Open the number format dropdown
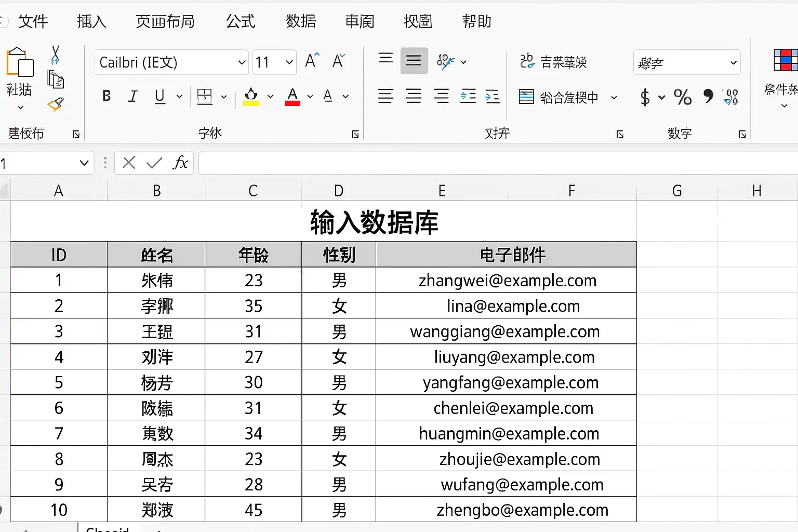Image resolution: width=798 pixels, height=532 pixels. pyautogui.click(x=687, y=62)
